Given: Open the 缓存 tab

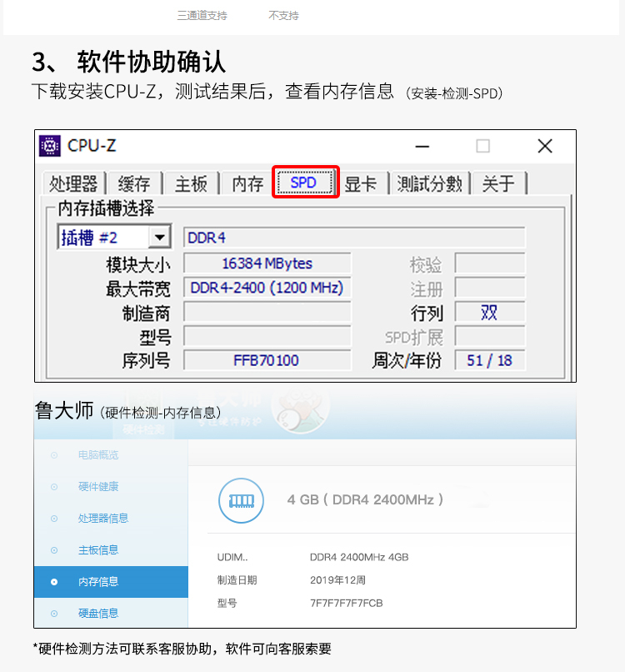Looking at the screenshot, I should point(134,184).
